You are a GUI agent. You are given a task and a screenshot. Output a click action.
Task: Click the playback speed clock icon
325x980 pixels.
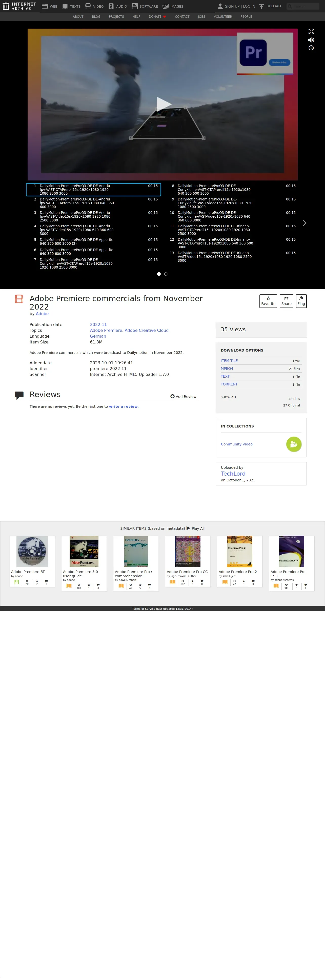tap(311, 48)
